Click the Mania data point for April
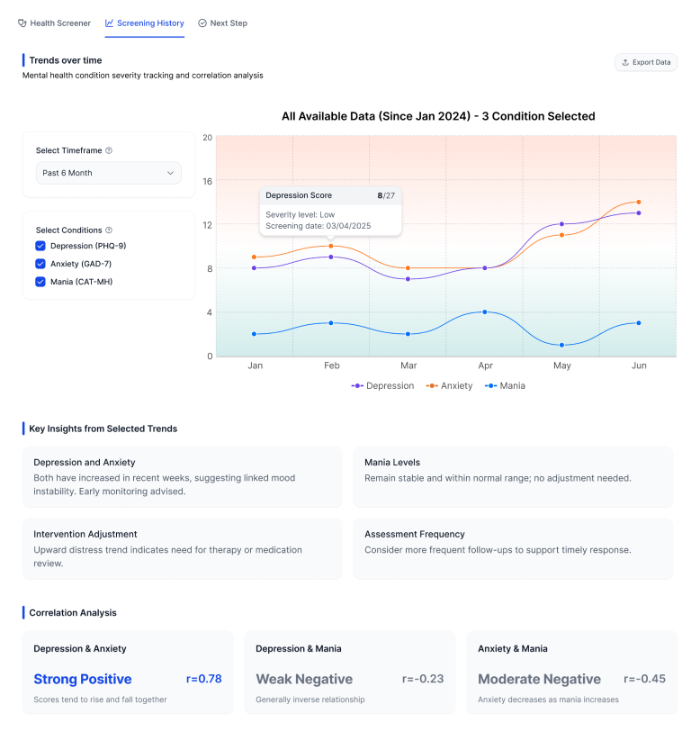700x731 pixels. [x=485, y=311]
